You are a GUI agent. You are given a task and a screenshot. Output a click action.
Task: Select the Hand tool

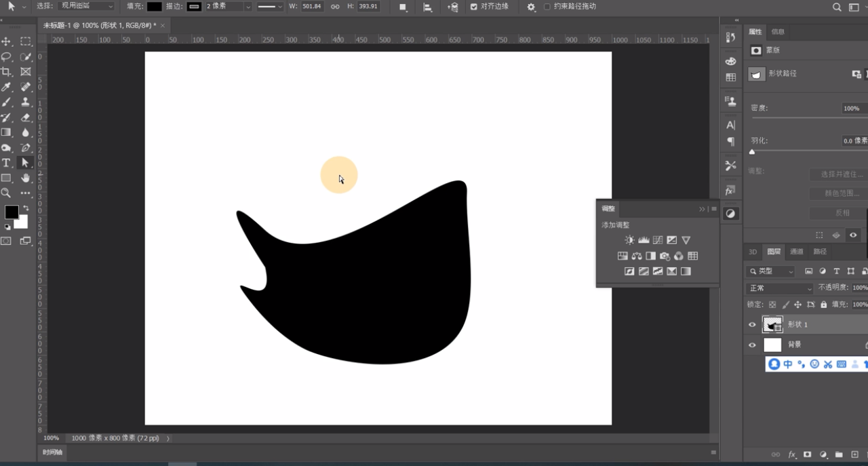[x=26, y=178]
